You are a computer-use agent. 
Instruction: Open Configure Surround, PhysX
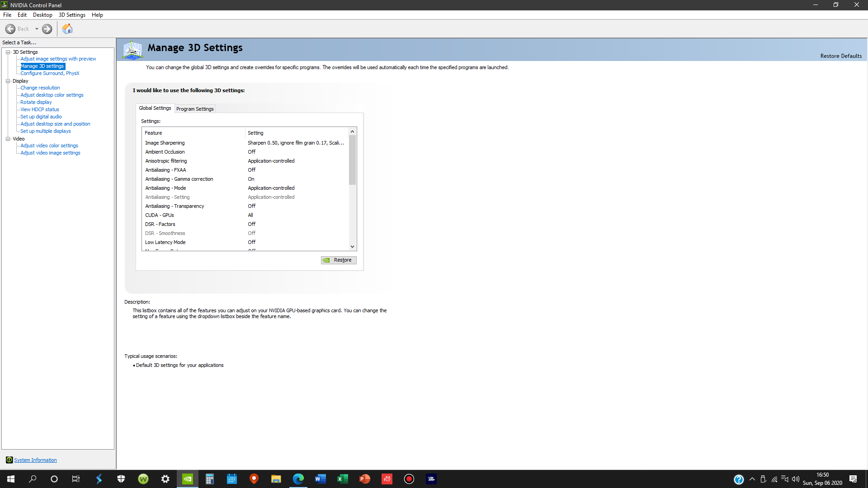[50, 73]
